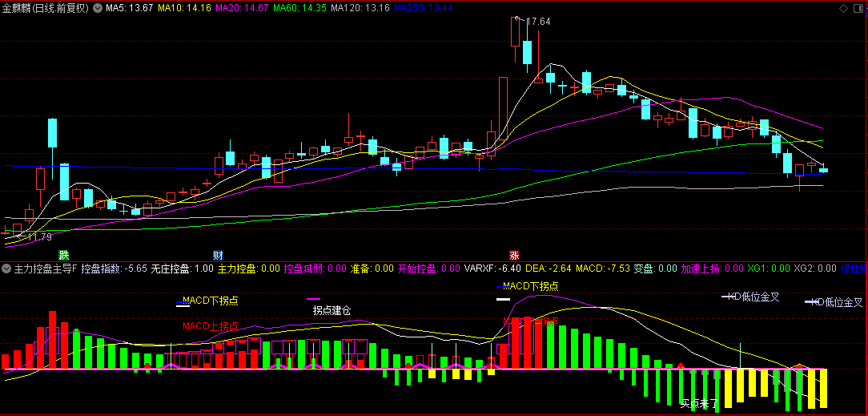Click the 开始控盘: 0.00 value
Image resolution: width=868 pixels, height=416 pixels.
point(429,269)
